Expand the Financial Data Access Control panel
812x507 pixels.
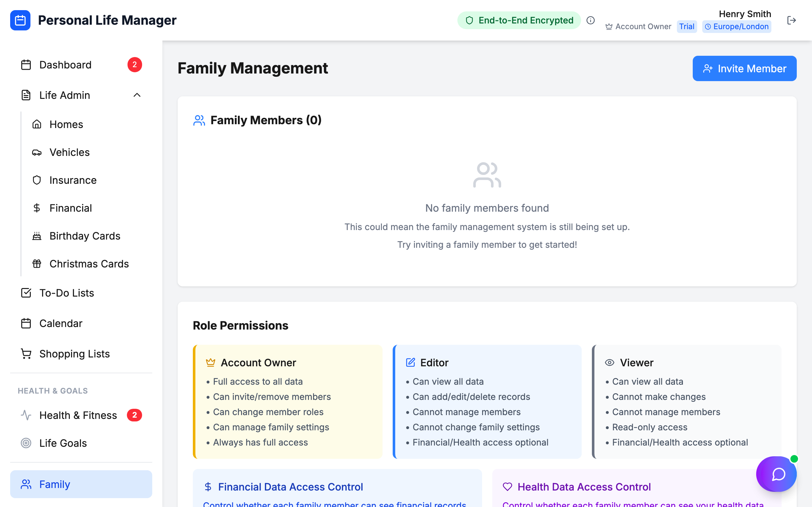click(x=291, y=486)
